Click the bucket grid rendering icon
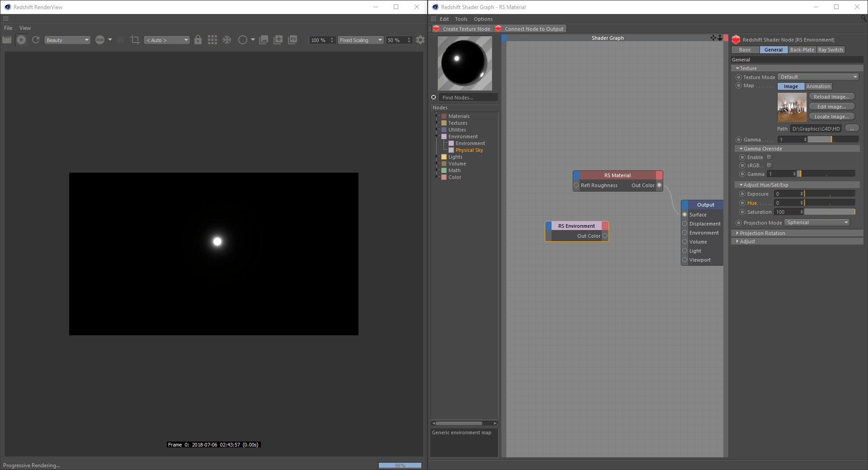868x470 pixels. click(x=212, y=40)
